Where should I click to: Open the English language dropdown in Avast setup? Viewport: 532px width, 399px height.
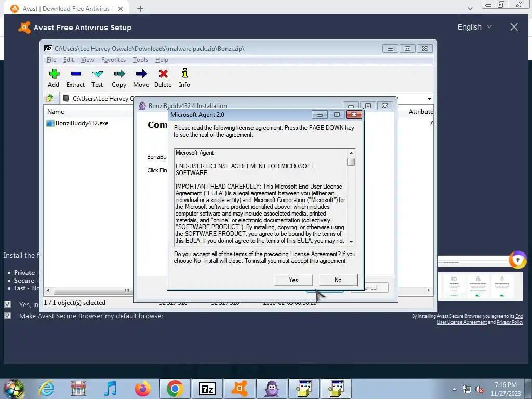pos(474,27)
